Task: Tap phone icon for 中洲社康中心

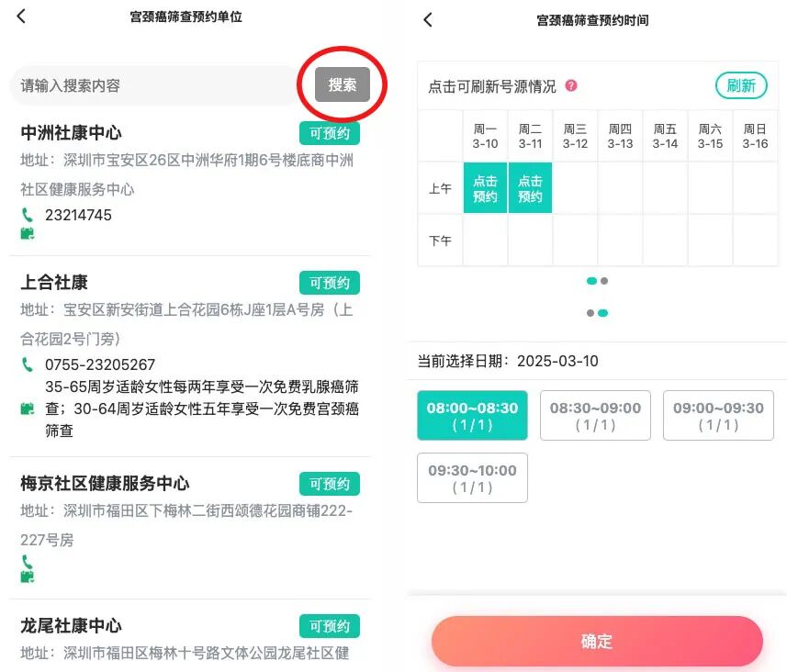Action: tap(28, 215)
